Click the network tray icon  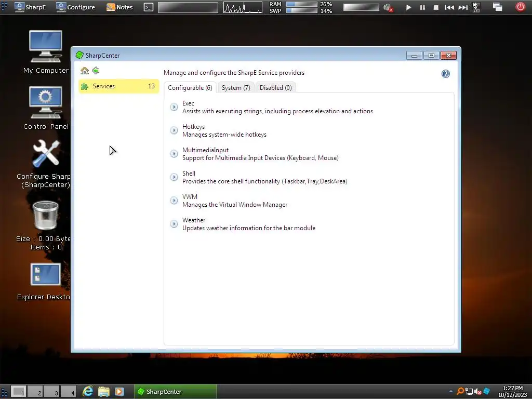tap(469, 392)
